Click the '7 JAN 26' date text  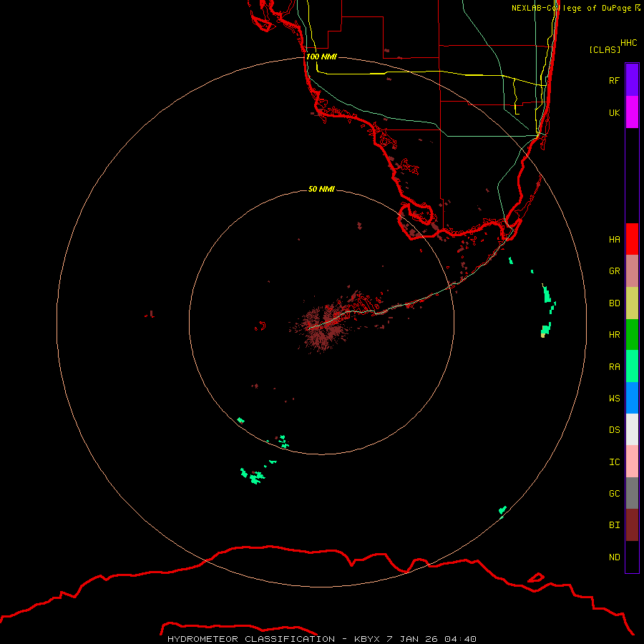[412, 639]
